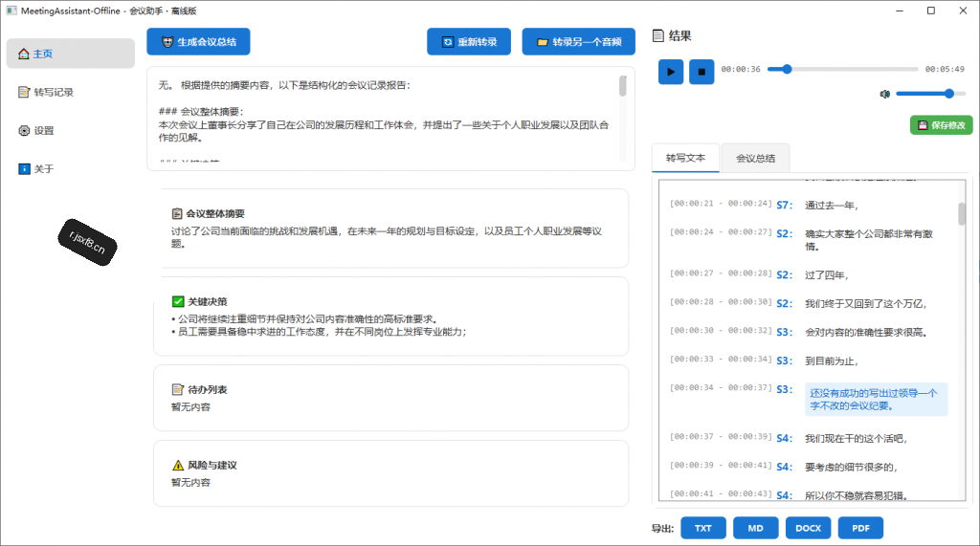Click the green check icon beside 关键决策
Image resolution: width=980 pixels, height=546 pixels.
click(178, 302)
